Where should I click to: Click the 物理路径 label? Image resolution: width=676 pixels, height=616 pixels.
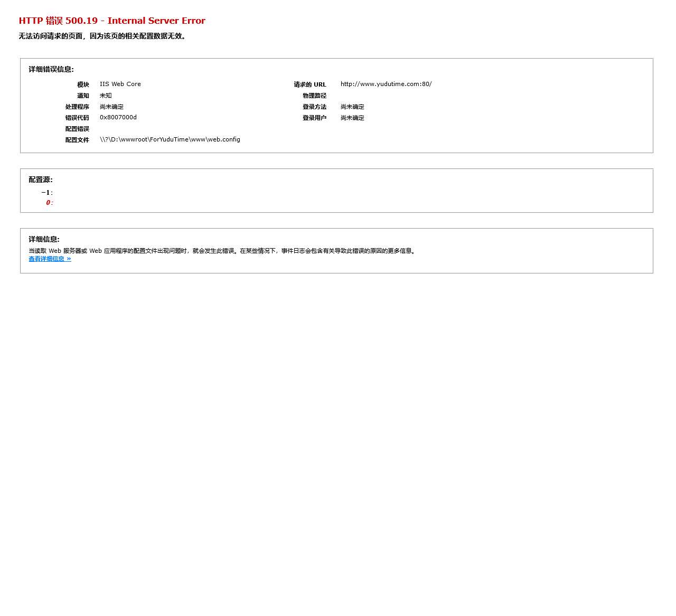[314, 96]
